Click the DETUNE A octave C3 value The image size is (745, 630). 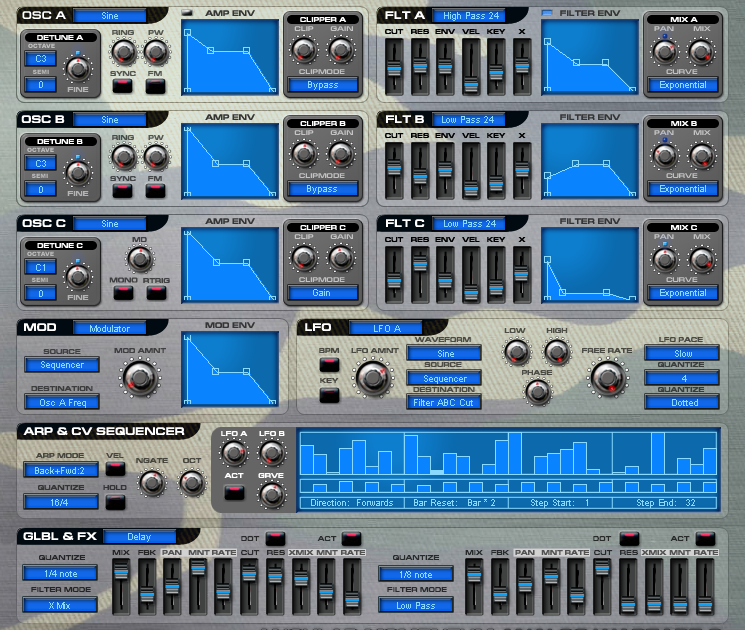click(40, 58)
